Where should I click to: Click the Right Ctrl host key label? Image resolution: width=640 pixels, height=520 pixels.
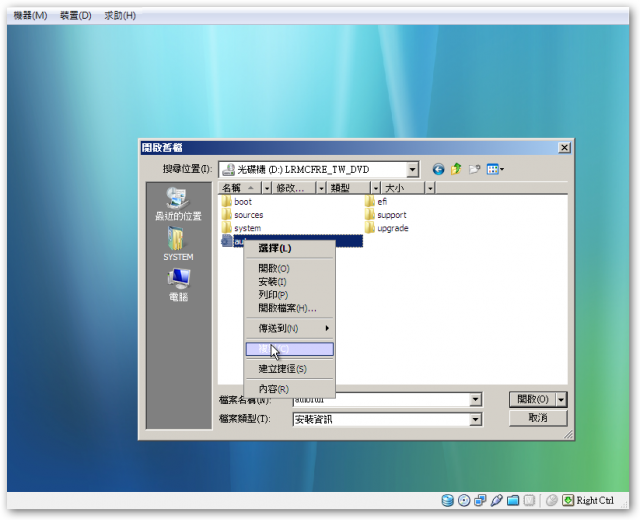pyautogui.click(x=595, y=500)
